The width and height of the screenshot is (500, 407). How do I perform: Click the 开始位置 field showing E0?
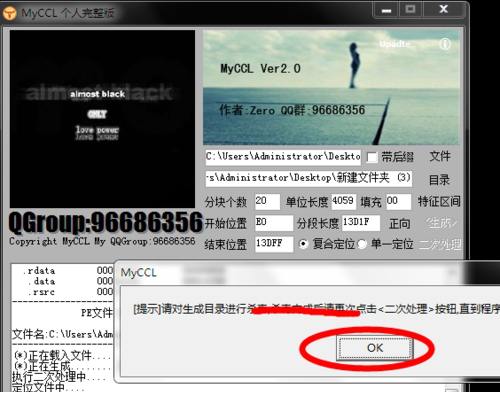click(x=274, y=223)
